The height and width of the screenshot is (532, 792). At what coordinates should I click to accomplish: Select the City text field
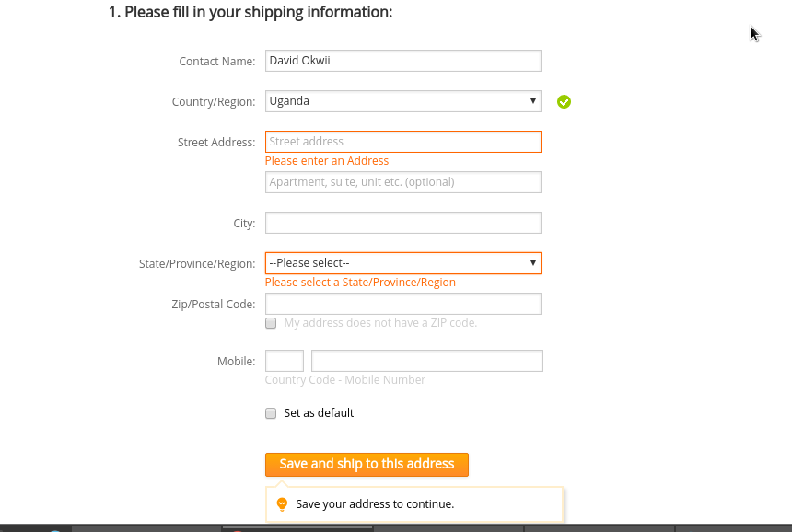[402, 223]
